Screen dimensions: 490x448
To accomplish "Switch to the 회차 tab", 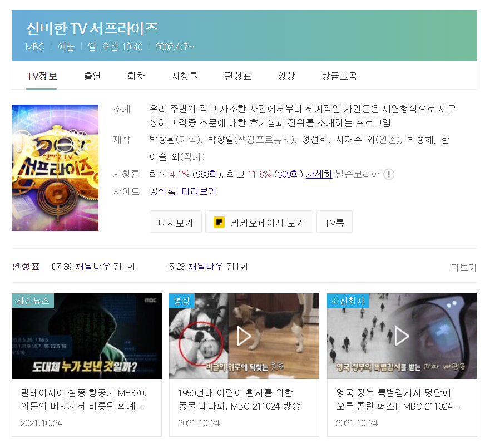I will pos(136,76).
